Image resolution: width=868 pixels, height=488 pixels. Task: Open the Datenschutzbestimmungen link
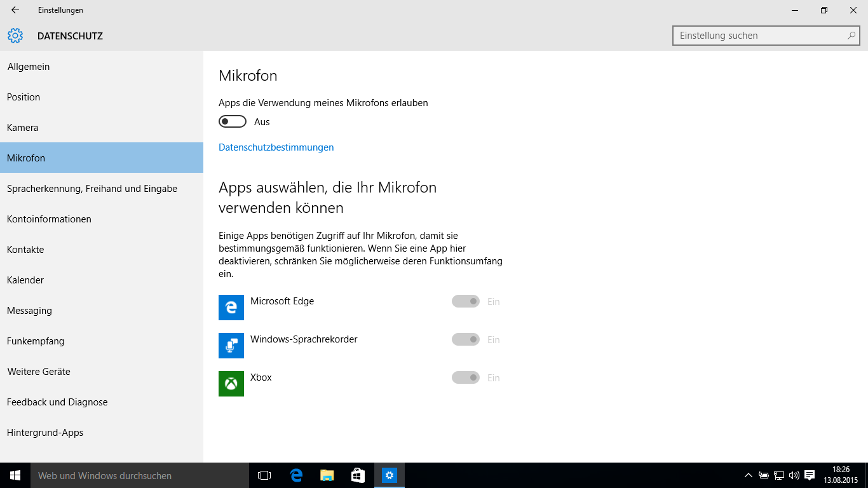tap(276, 147)
